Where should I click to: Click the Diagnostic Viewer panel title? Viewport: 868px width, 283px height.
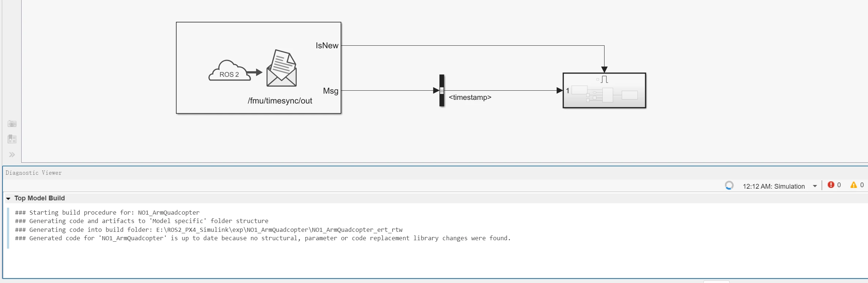[x=34, y=173]
